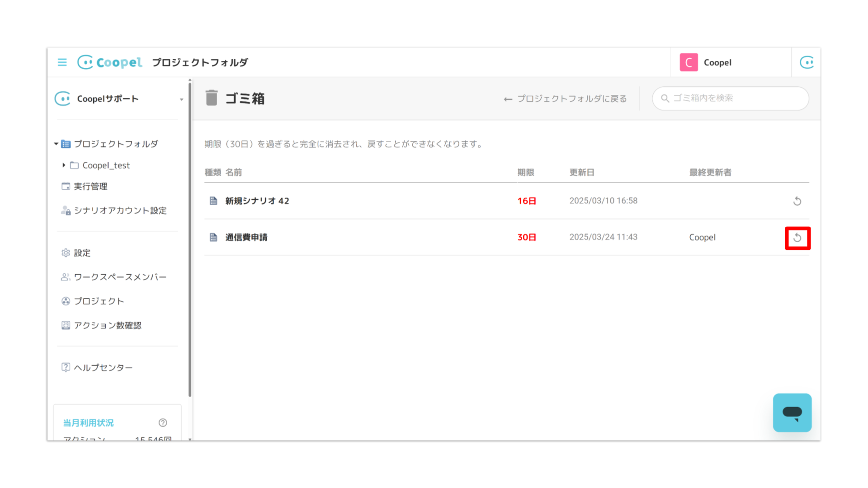868x488 pixels.
Task: Expand the Coopel_test folder
Action: point(64,165)
